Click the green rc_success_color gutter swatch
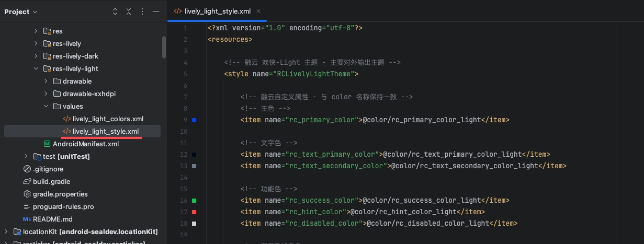 click(194, 201)
